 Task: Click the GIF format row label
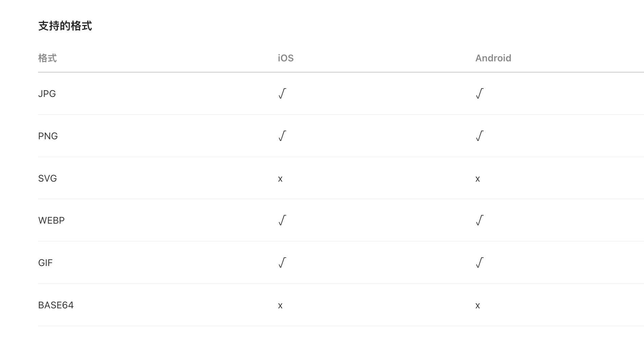45,263
